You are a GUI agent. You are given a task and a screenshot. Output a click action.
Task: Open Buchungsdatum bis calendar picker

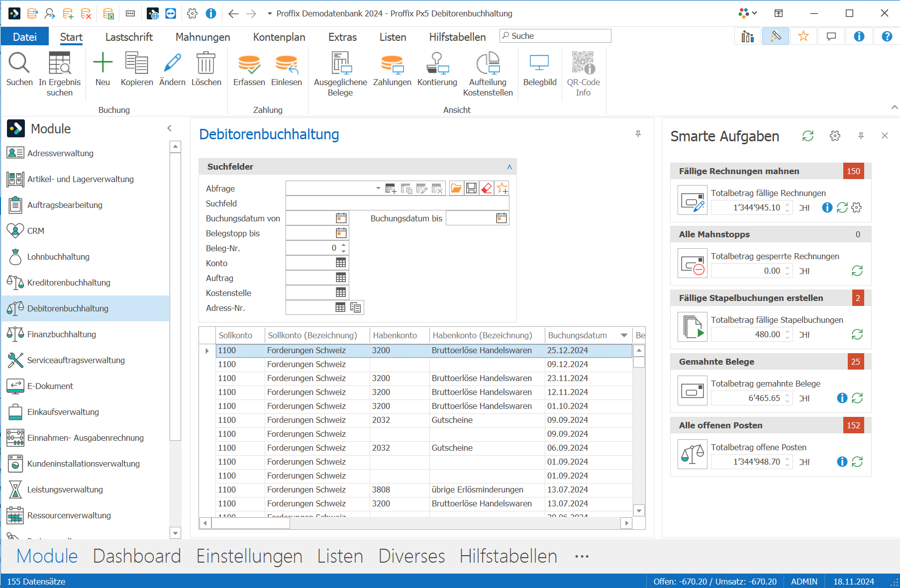point(501,218)
